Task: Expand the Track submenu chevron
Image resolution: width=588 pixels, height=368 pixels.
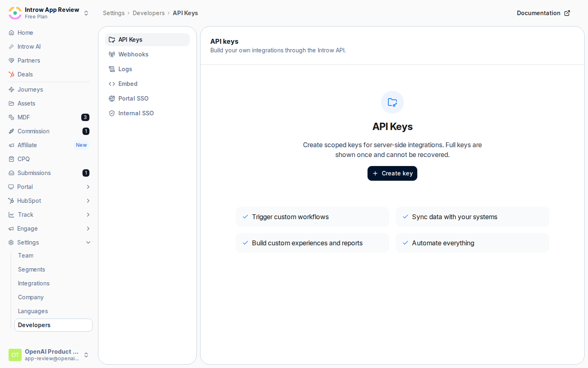Action: click(x=88, y=215)
